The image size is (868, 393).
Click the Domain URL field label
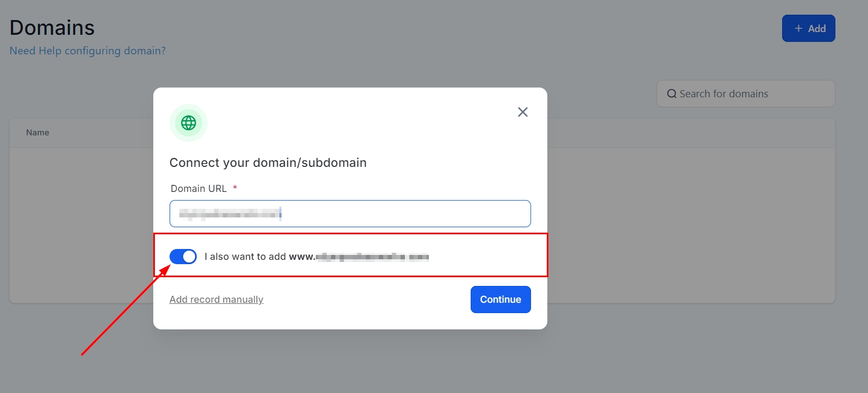[x=198, y=189]
